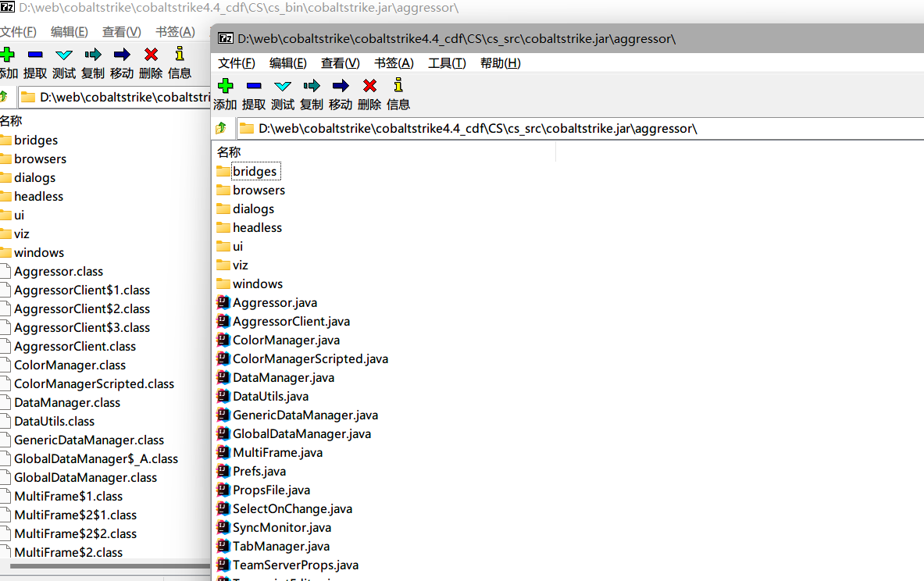The image size is (924, 581).
Task: Select headless folder in front window
Action: pos(249,227)
